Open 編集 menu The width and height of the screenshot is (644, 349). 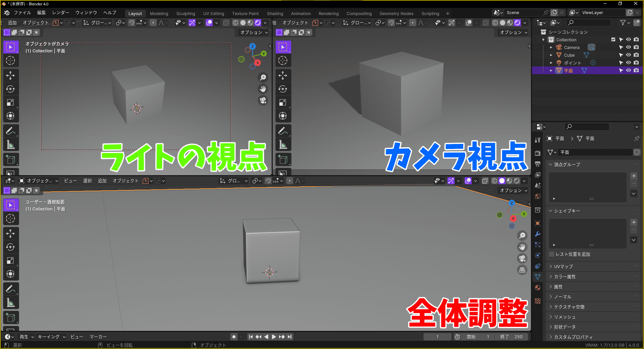(x=42, y=13)
